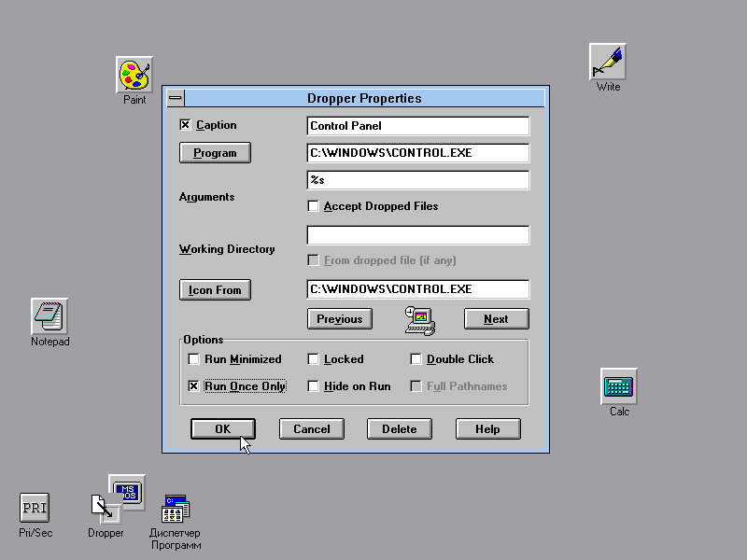Enable the Run Minimized option
Viewport: 747px width, 560px height.
pyautogui.click(x=194, y=359)
